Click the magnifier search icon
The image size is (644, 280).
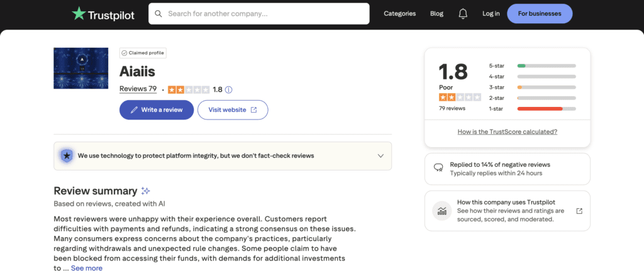coord(158,14)
